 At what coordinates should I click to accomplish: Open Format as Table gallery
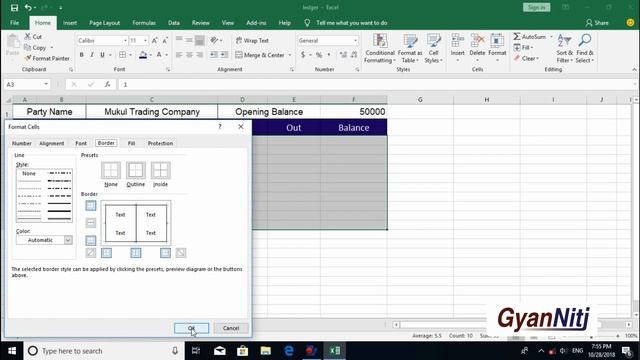click(x=410, y=49)
